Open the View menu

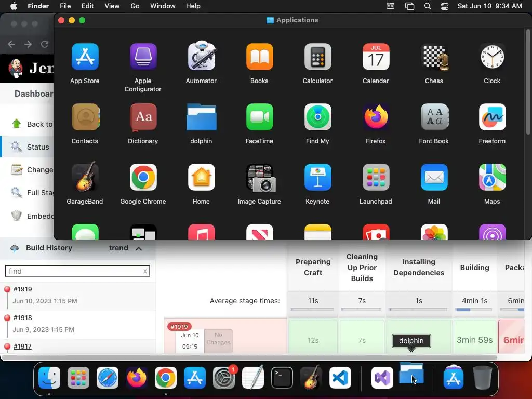(112, 6)
